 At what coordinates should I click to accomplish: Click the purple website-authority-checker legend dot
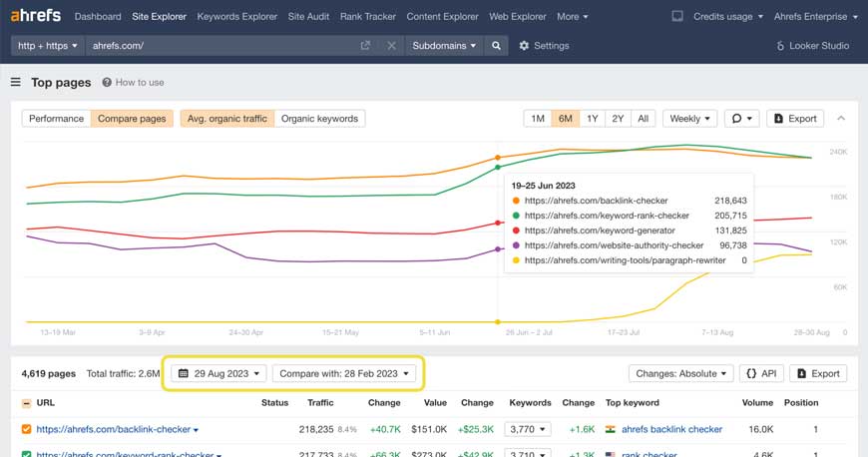pyautogui.click(x=516, y=245)
